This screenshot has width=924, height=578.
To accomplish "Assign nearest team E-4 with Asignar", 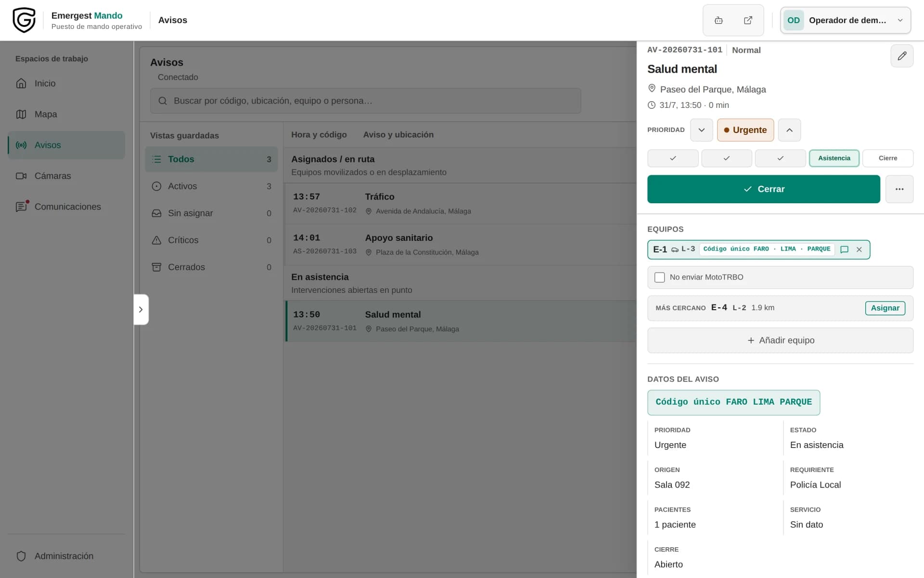I will pos(885,308).
